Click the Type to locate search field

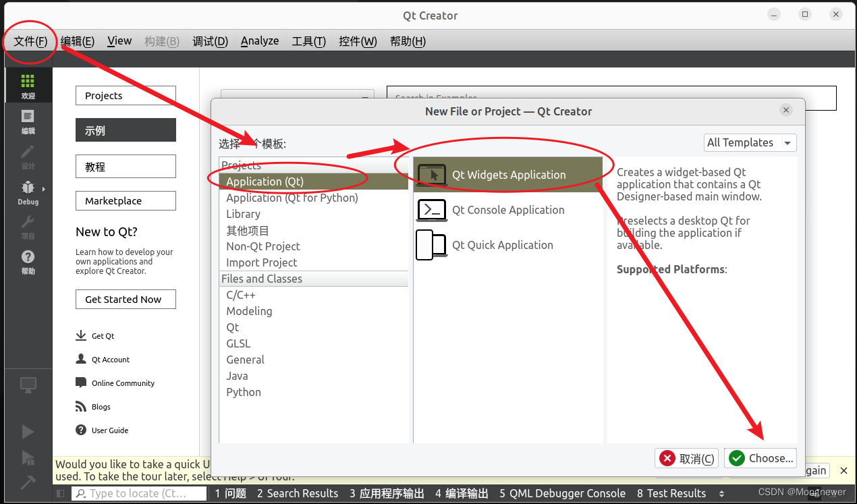point(138,493)
